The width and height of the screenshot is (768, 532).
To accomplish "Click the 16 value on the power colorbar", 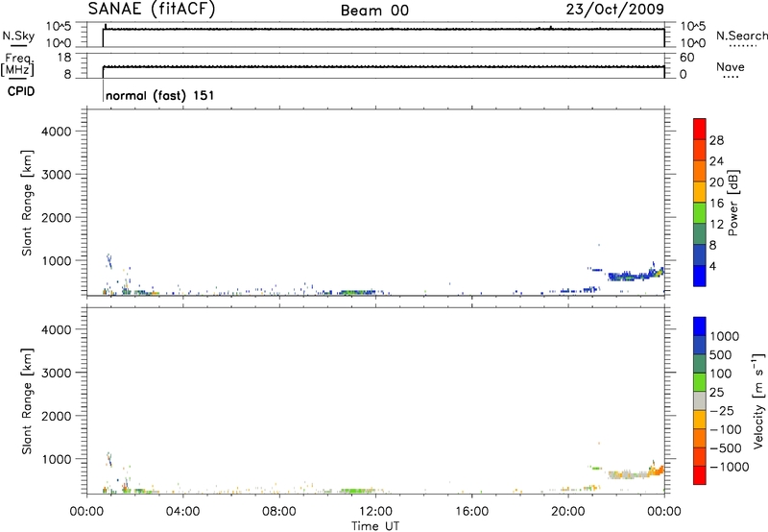I will click(716, 204).
